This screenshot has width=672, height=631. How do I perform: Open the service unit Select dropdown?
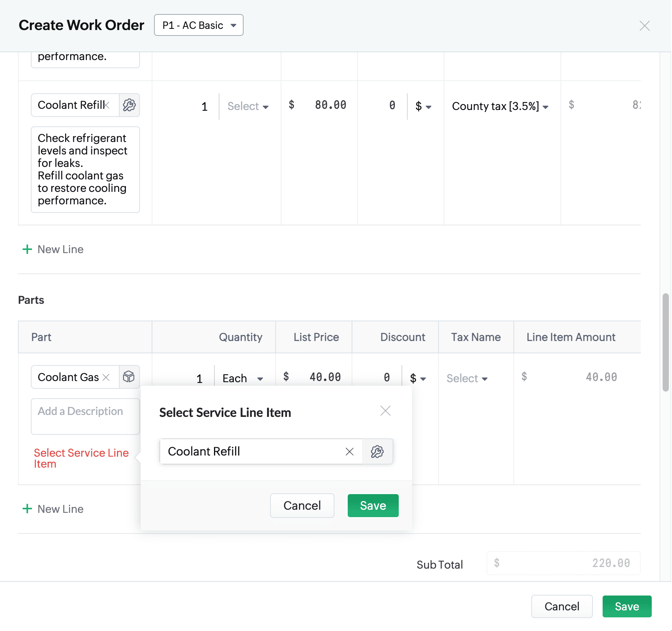coord(248,106)
